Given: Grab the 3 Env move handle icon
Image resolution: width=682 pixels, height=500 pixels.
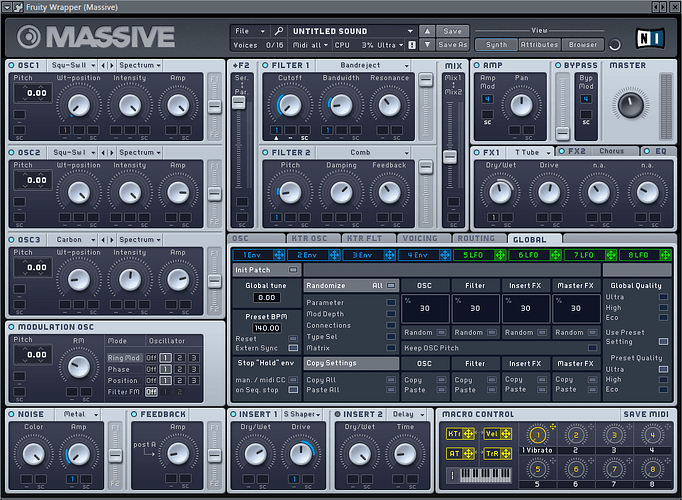Looking at the screenshot, I should point(390,255).
